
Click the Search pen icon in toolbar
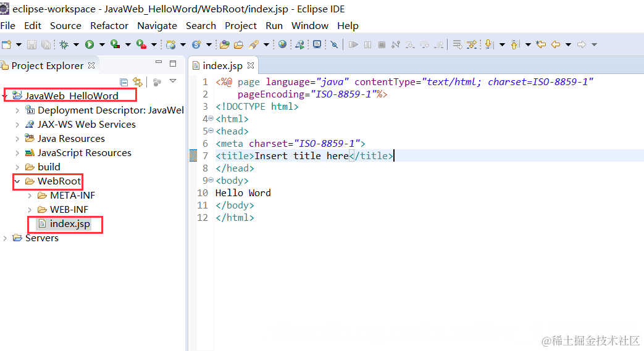[254, 44]
